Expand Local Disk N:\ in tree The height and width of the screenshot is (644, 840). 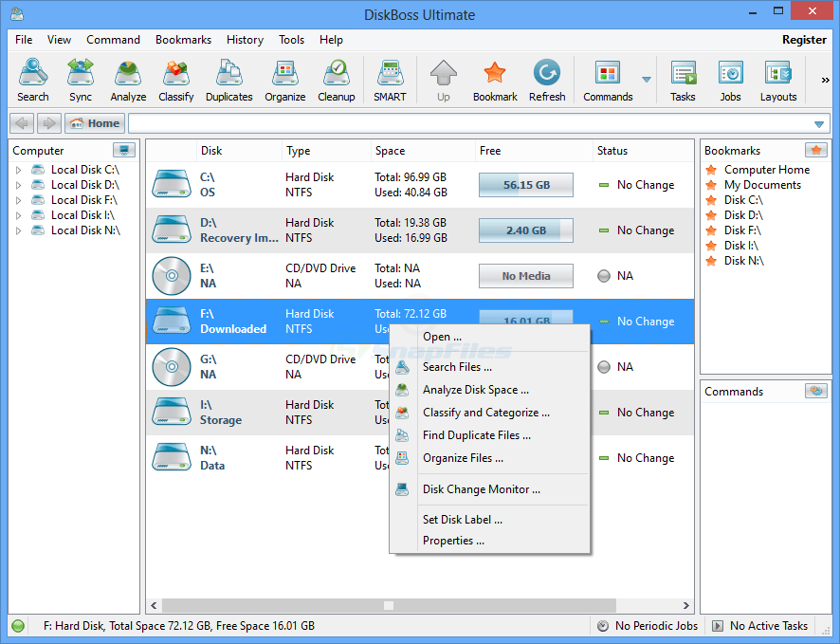[18, 230]
